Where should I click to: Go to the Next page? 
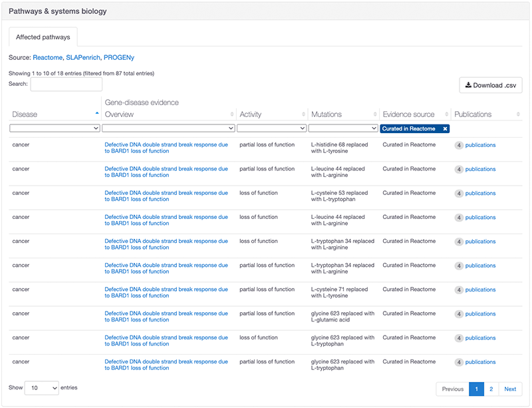click(x=510, y=389)
